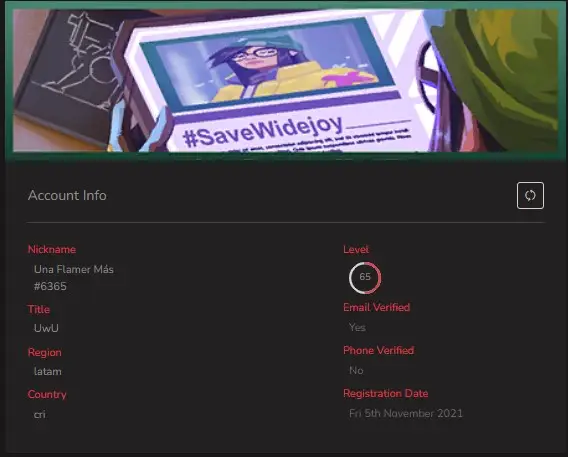Click the refresh account info icon
Screen dimensions: 568x457
point(530,196)
